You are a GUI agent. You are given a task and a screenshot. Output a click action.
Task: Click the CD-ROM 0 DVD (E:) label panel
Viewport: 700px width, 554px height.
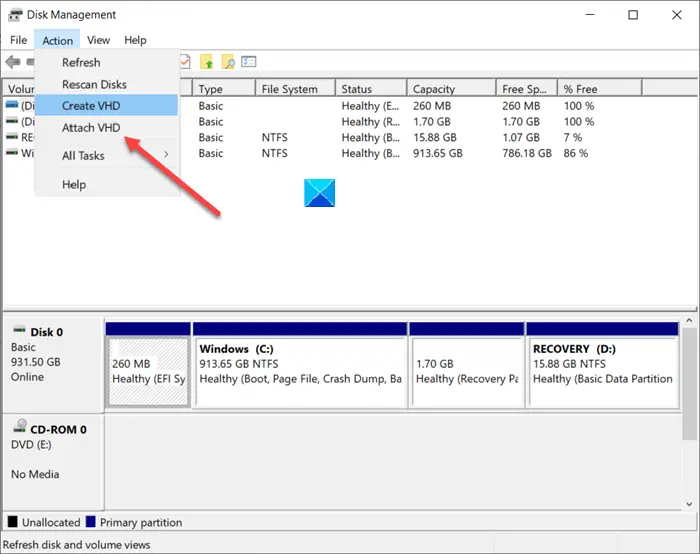[x=54, y=462]
